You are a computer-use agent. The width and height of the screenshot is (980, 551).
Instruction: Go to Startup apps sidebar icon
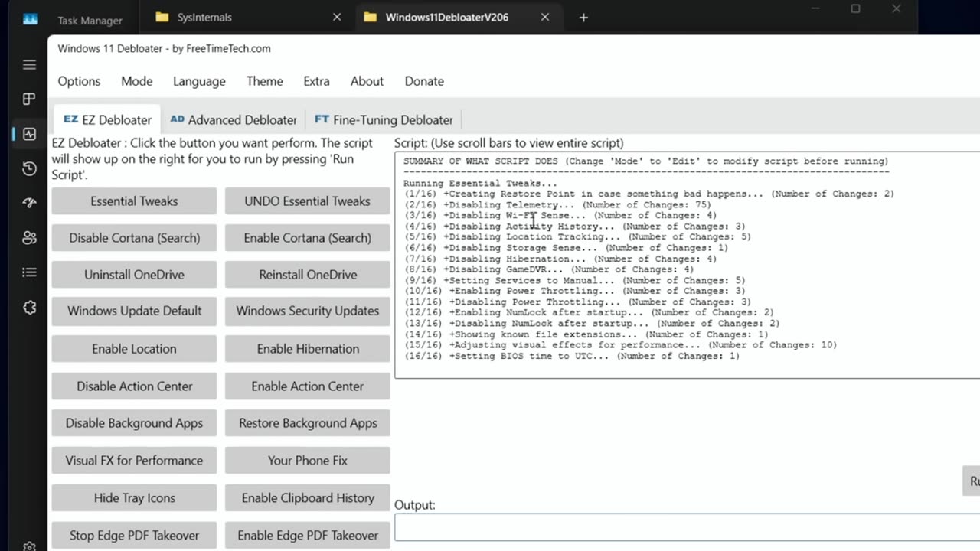coord(29,203)
